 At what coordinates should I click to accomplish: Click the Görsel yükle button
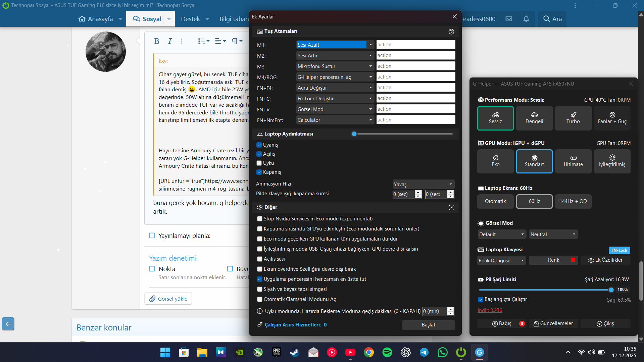[x=168, y=299]
